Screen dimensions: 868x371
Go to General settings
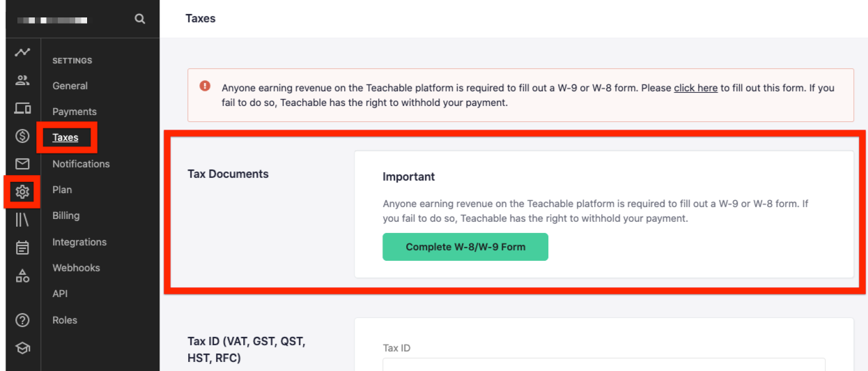pos(70,86)
